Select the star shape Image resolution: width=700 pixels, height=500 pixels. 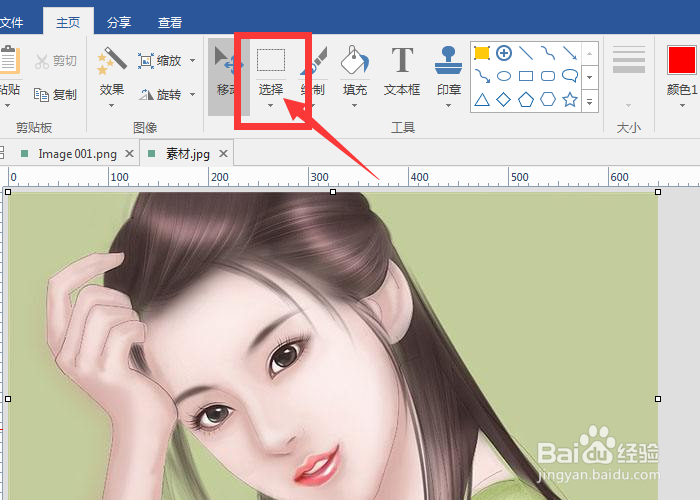point(570,99)
